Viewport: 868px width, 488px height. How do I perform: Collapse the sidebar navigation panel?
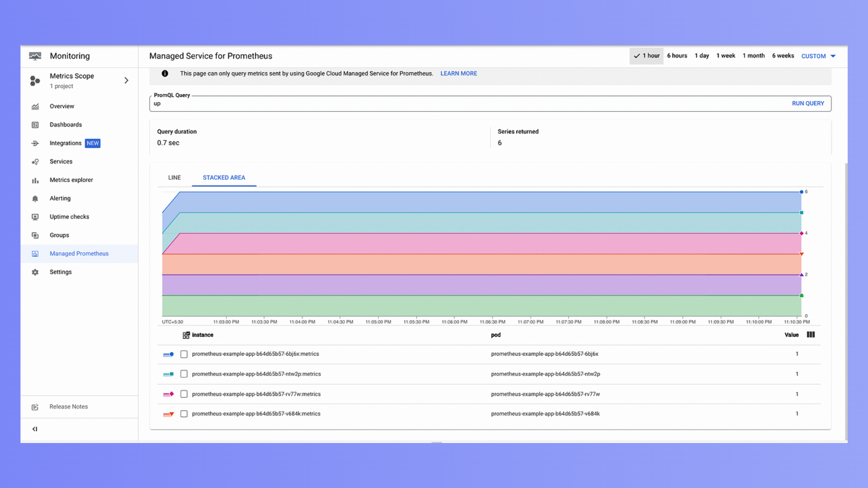coord(35,429)
